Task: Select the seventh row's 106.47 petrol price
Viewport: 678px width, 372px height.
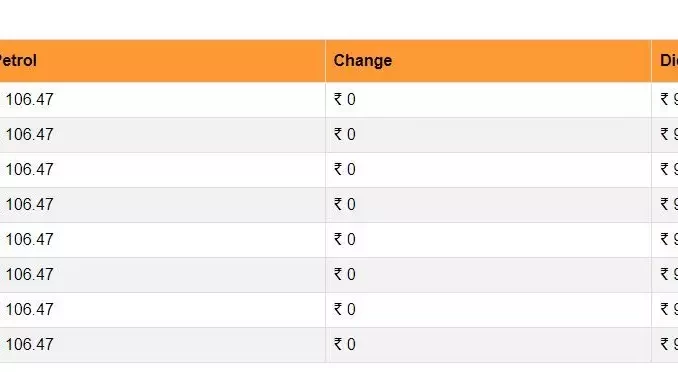Action: 29,310
